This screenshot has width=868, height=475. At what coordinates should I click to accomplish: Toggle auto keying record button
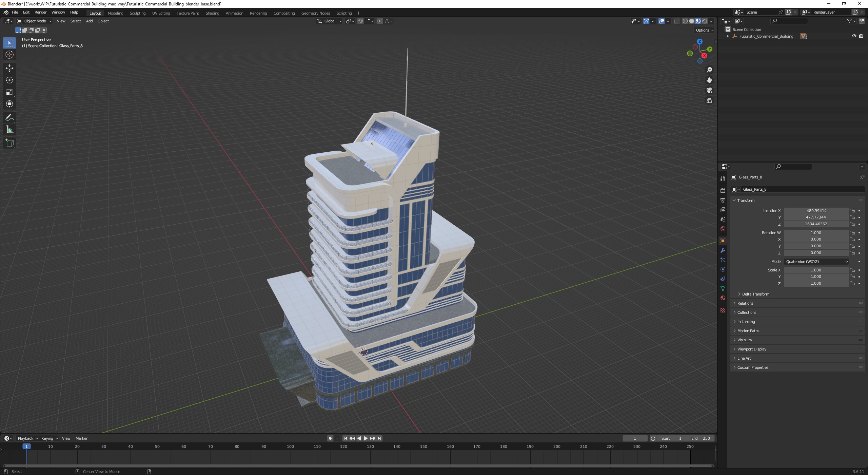(x=330, y=438)
